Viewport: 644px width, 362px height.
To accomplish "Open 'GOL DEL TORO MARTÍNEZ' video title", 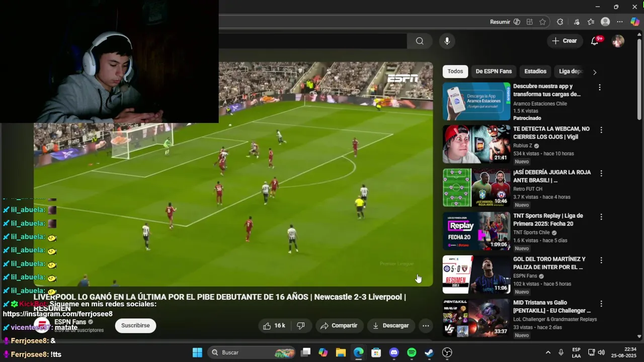I will tap(549, 263).
